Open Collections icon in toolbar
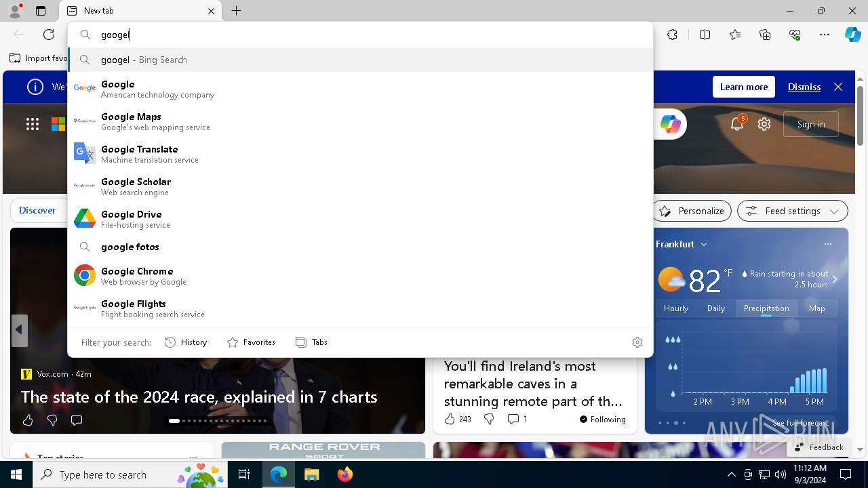The width and height of the screenshot is (868, 488). tap(765, 35)
